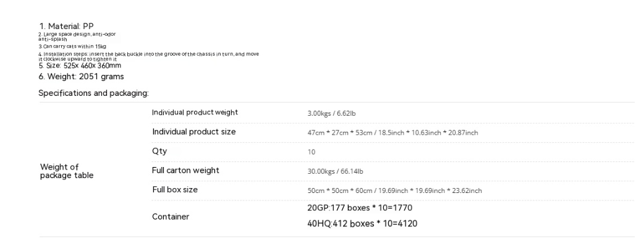This screenshot has height=240, width=644.
Task: Select the 'Individual product size' label
Action: coord(194,132)
